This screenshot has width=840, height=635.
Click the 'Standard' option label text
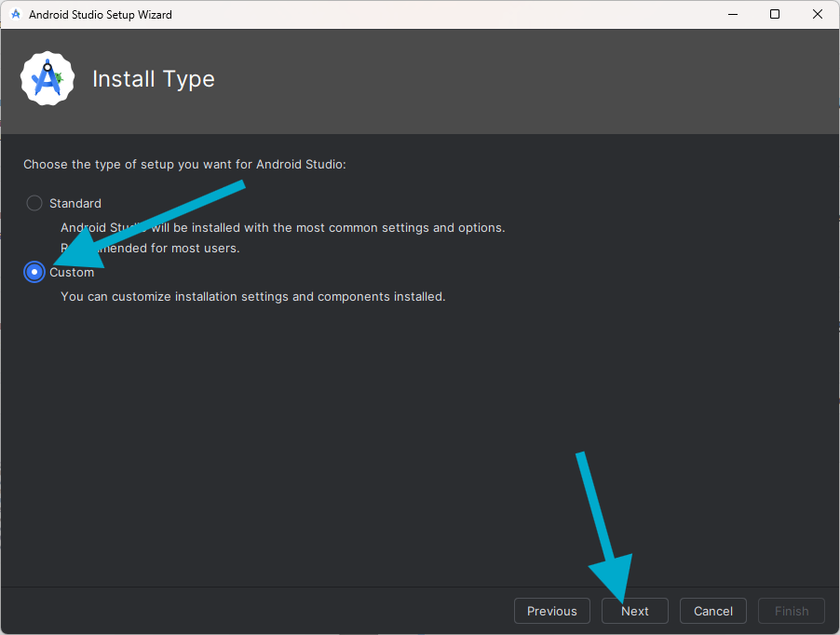point(75,203)
